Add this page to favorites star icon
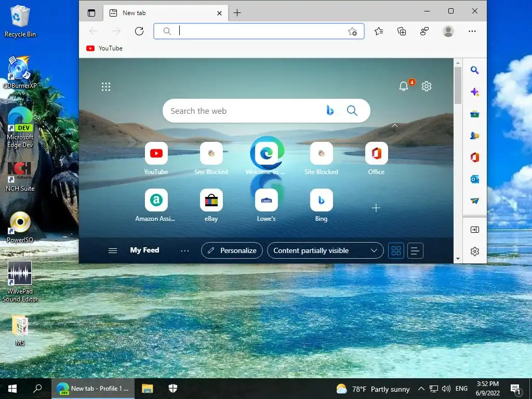The width and height of the screenshot is (532, 399). coord(353,32)
